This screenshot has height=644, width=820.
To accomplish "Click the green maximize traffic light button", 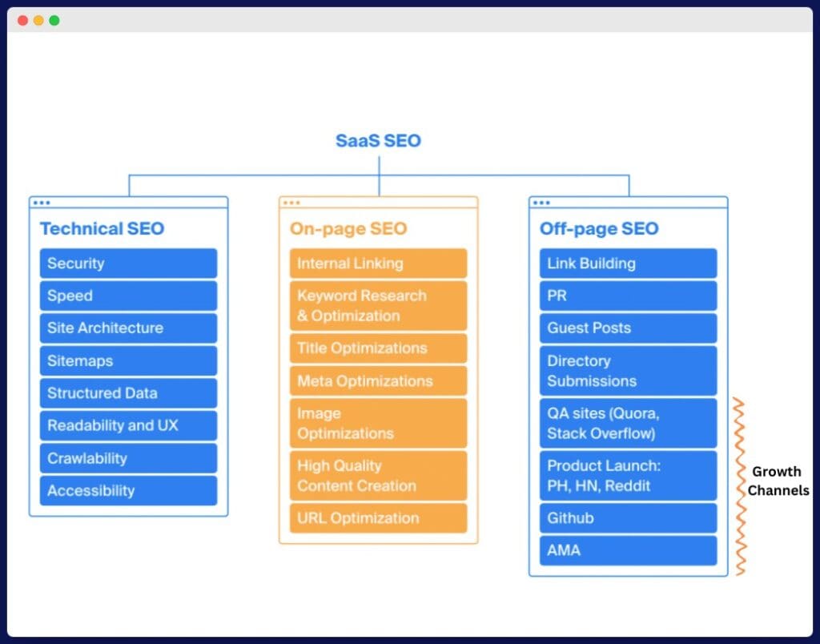I will tap(53, 22).
